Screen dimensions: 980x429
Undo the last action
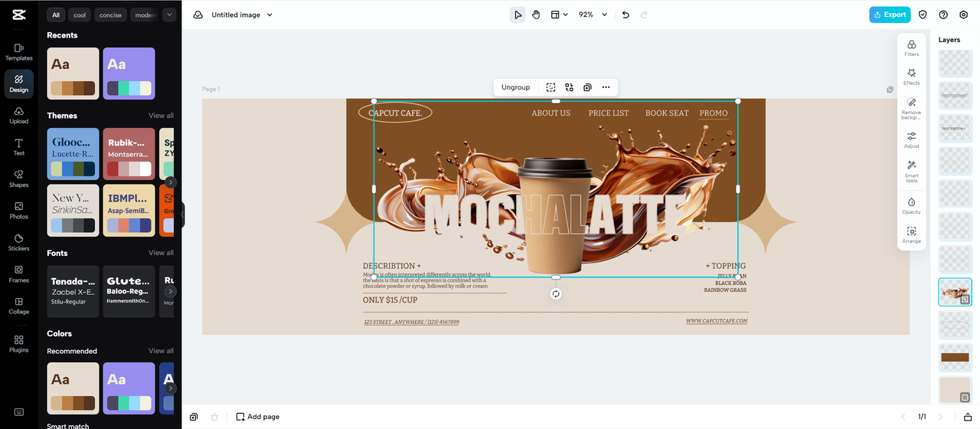click(x=626, y=15)
